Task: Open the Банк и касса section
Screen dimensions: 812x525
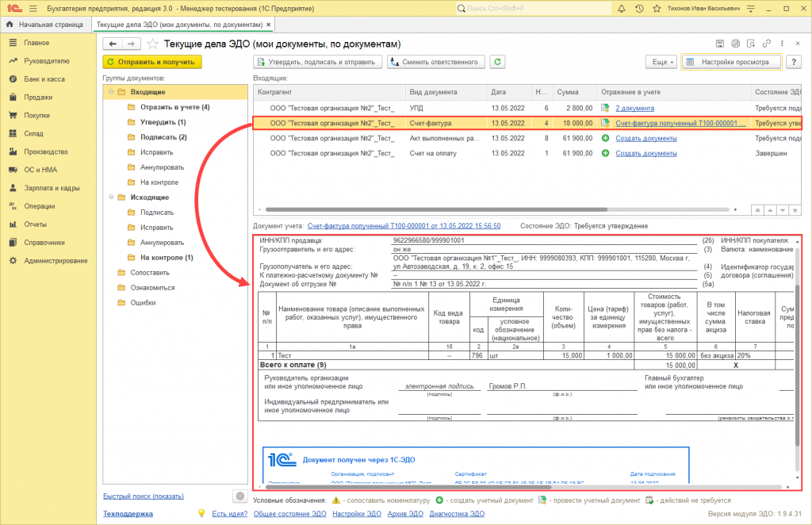Action: point(44,79)
